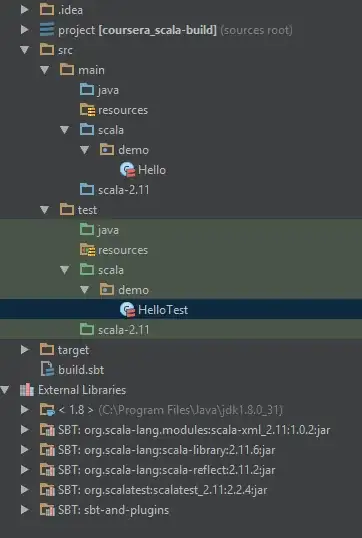Viewport: 362px width, 538px height.
Task: Expand the target folder arrow
Action: click(24, 350)
